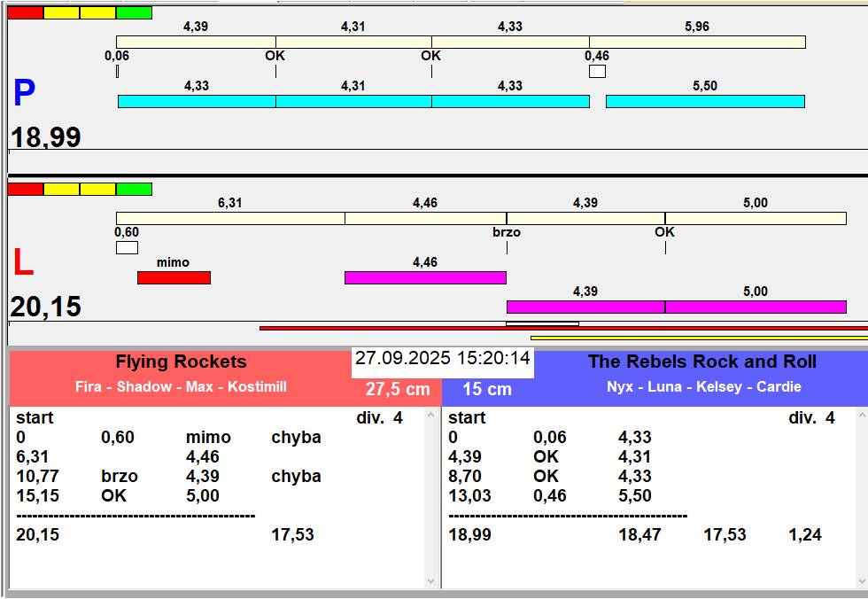868x599 pixels.
Task: Select the magenta 4,39 bar
Action: [x=585, y=307]
